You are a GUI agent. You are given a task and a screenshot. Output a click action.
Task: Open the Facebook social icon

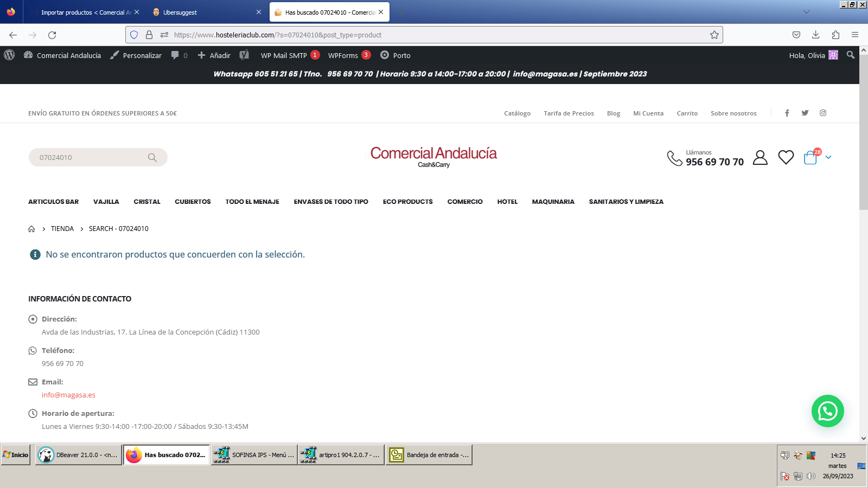point(787,113)
